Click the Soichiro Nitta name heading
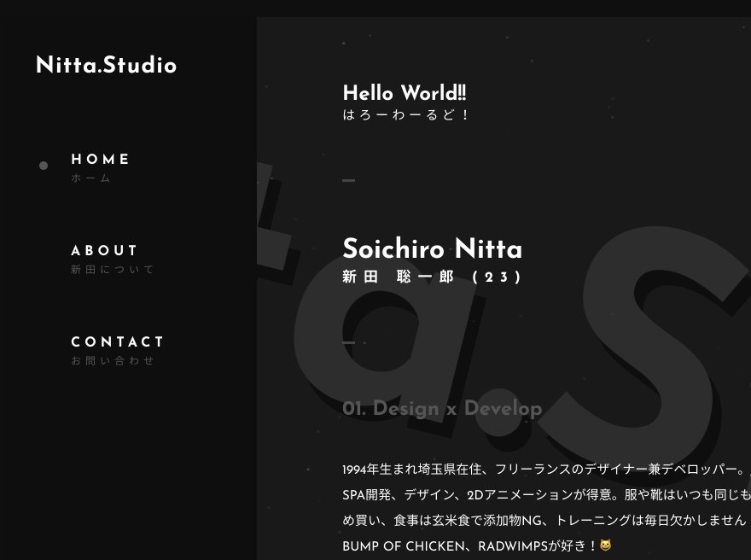Image resolution: width=751 pixels, height=560 pixels. [x=433, y=248]
